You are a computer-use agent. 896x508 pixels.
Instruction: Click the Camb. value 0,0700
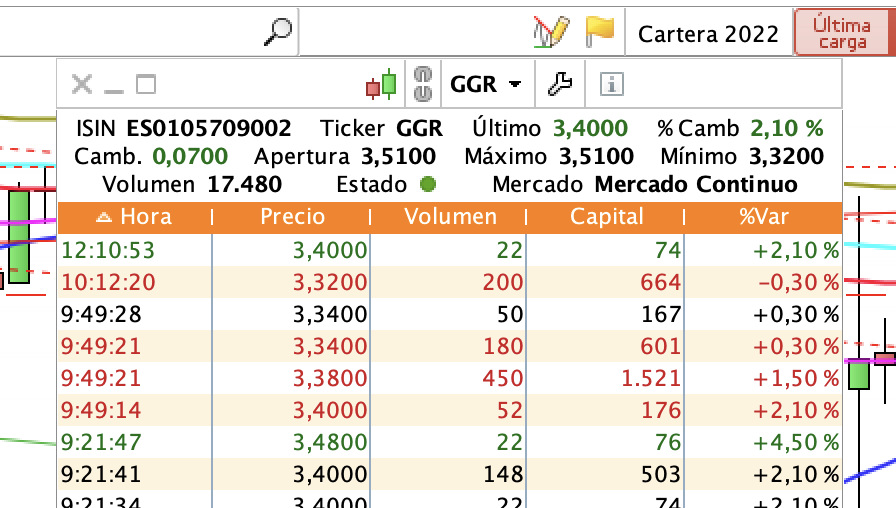coord(190,157)
